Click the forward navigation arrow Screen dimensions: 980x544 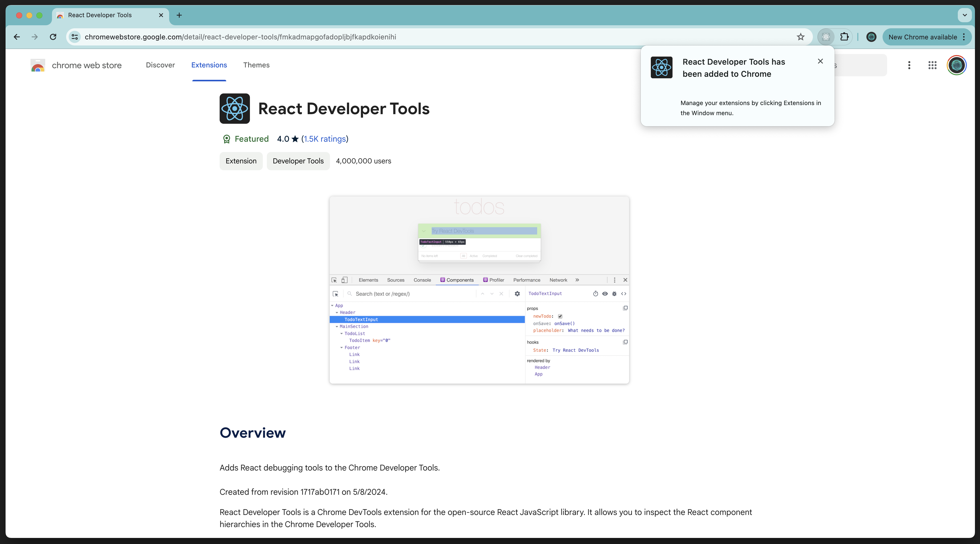click(x=35, y=37)
